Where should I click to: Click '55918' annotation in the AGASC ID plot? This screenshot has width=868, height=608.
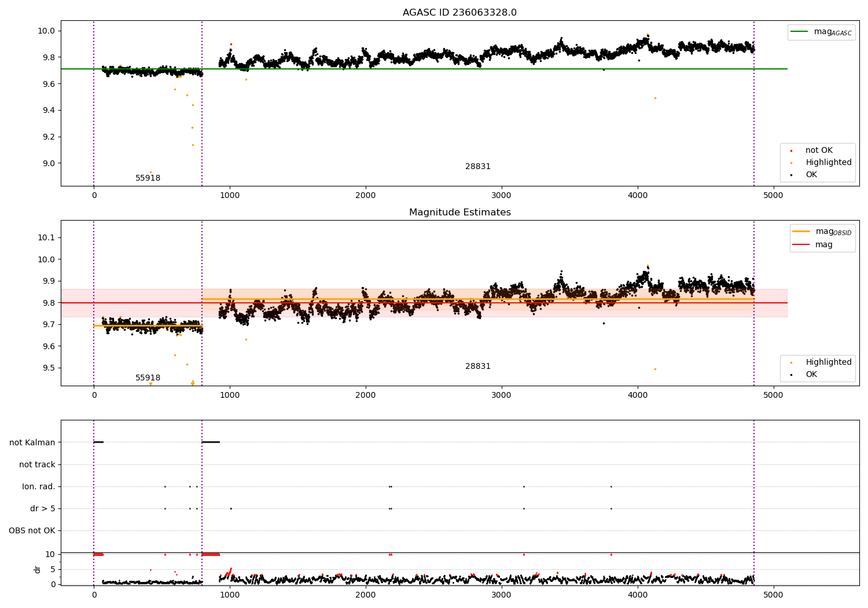coord(148,178)
